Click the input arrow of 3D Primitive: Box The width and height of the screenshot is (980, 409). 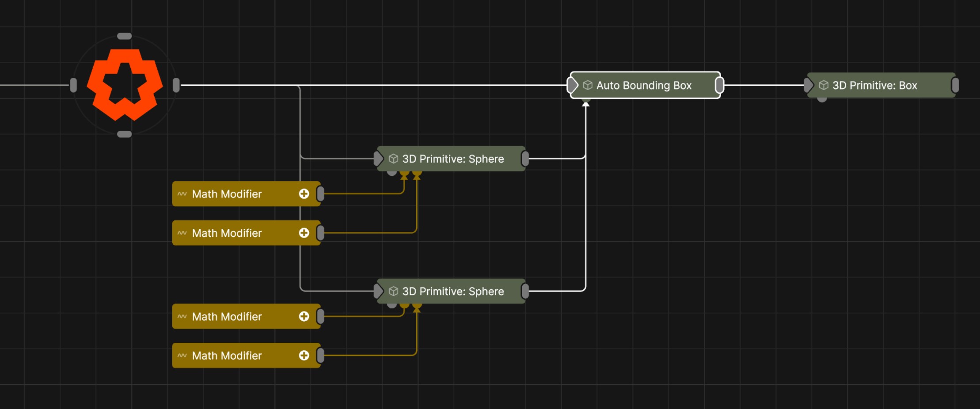808,85
